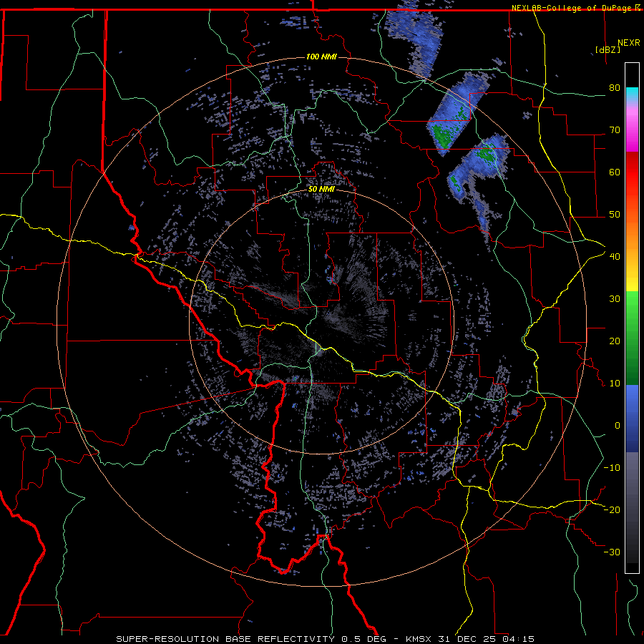
Task: Click the -10 dBZ scale value
Action: (x=612, y=467)
